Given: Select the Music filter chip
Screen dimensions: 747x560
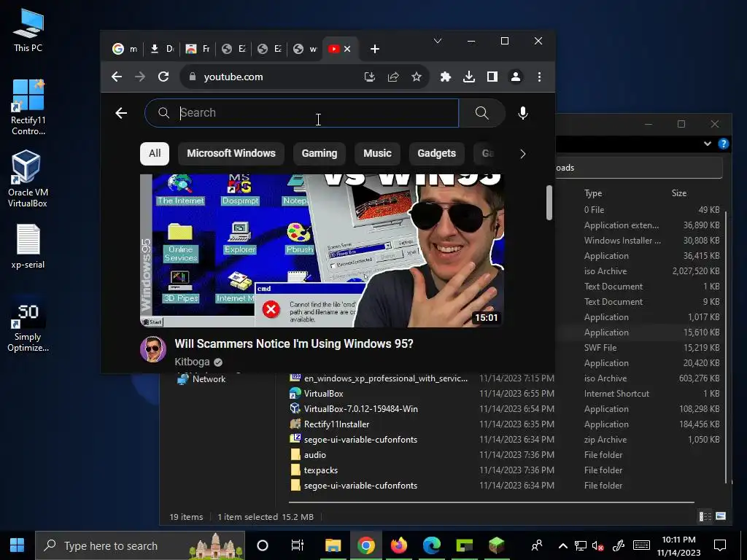Looking at the screenshot, I should [377, 153].
